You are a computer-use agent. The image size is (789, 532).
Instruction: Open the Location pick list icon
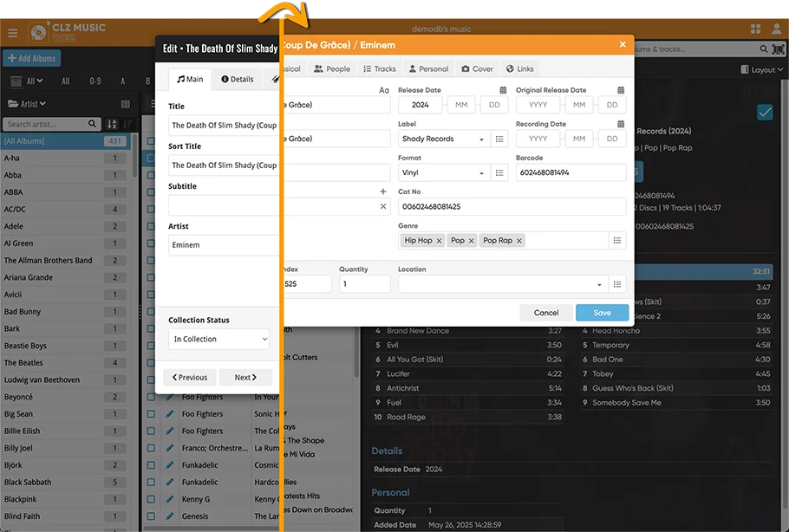point(617,284)
